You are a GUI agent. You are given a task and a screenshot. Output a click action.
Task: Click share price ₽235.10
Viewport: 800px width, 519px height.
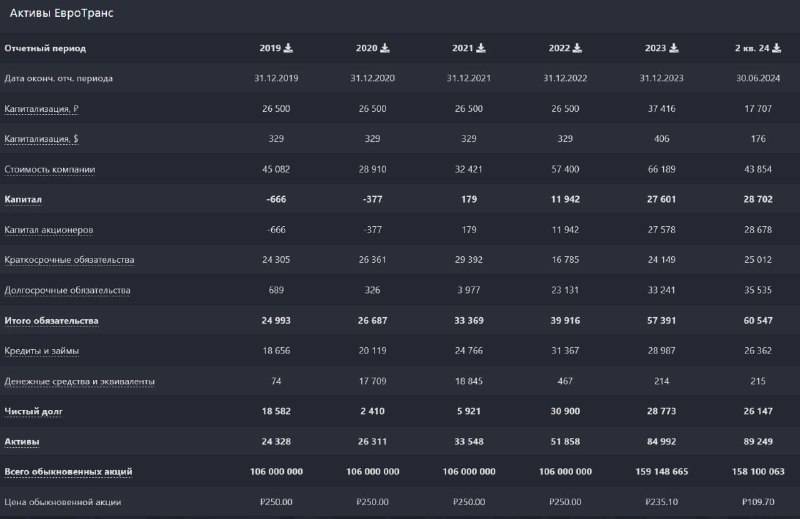(661, 502)
